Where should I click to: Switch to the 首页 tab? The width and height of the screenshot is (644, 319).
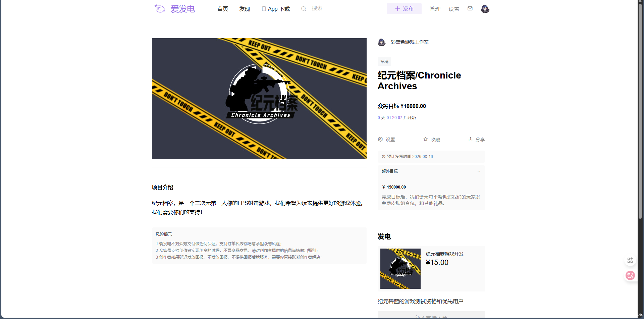[222, 9]
